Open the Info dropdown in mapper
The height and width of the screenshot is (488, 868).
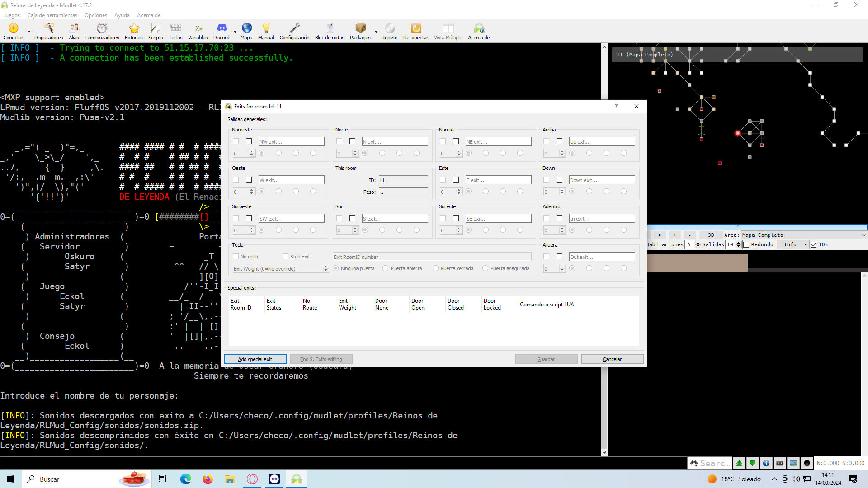click(x=793, y=244)
